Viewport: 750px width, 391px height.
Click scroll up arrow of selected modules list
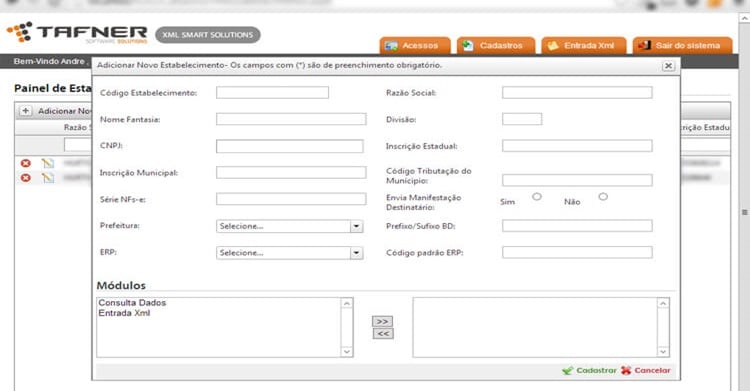tap(663, 303)
